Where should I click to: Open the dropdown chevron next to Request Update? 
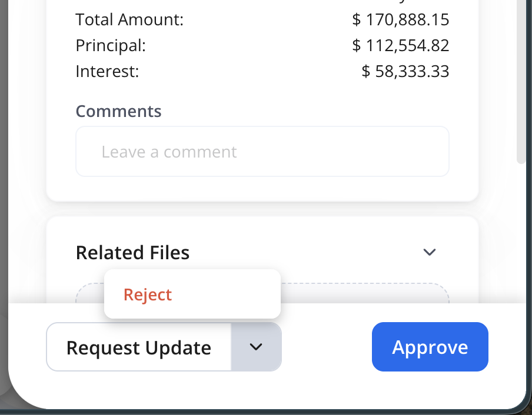(x=257, y=347)
